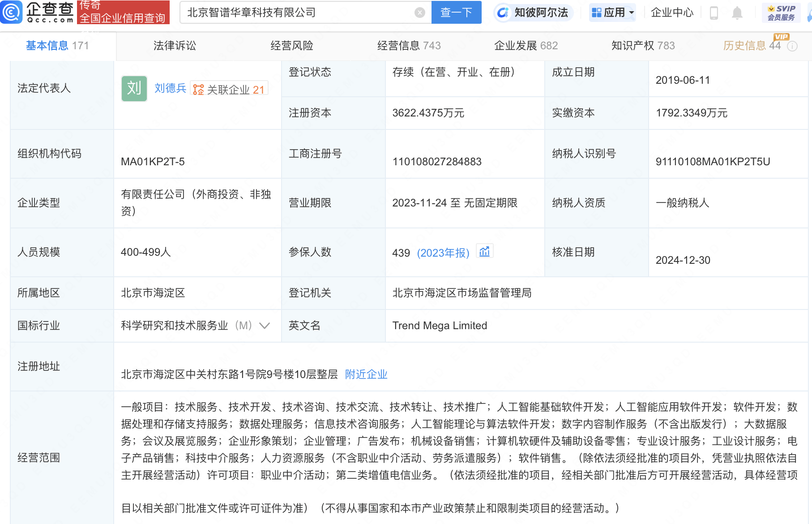Open the 关联企业 21 tag
Screen dimensions: 812x524
(229, 89)
